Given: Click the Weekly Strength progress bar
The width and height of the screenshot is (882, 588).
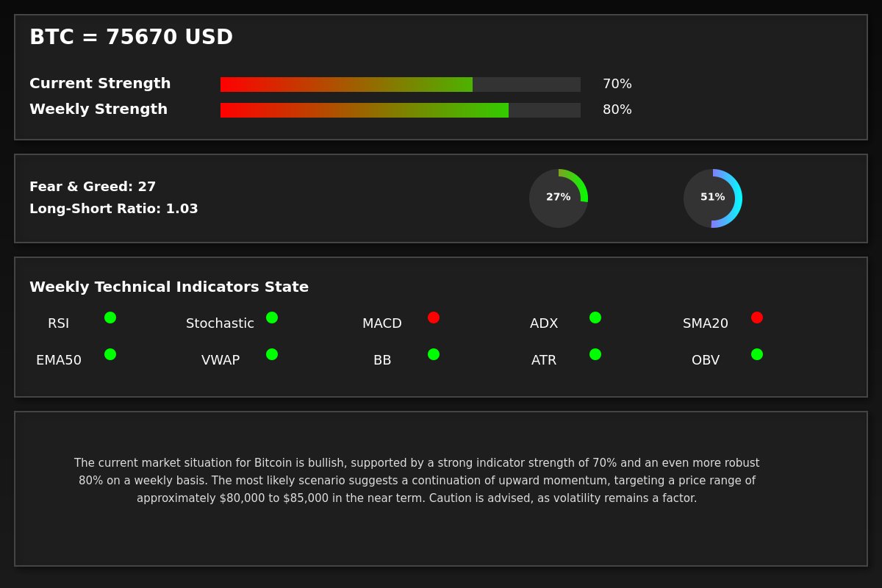Looking at the screenshot, I should pyautogui.click(x=401, y=110).
